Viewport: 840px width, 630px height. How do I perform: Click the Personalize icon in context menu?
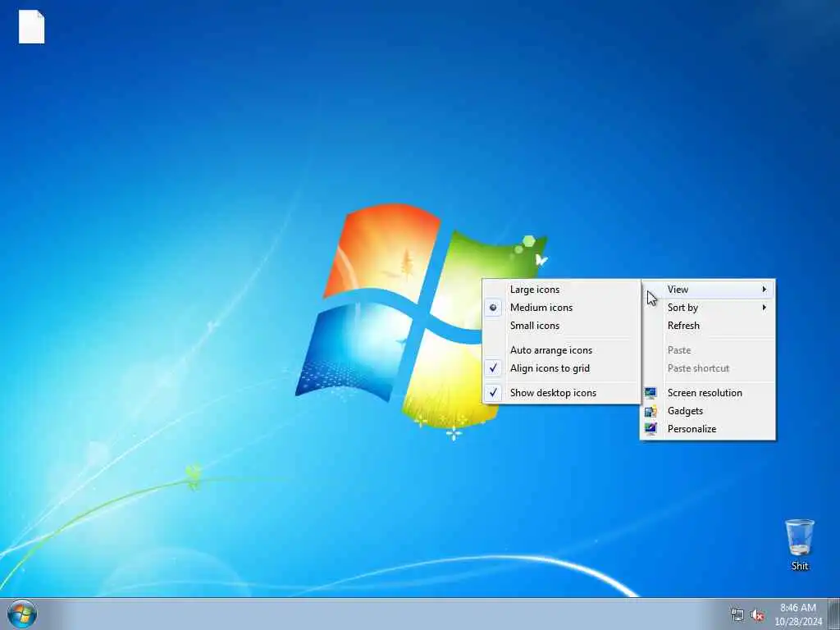click(651, 428)
